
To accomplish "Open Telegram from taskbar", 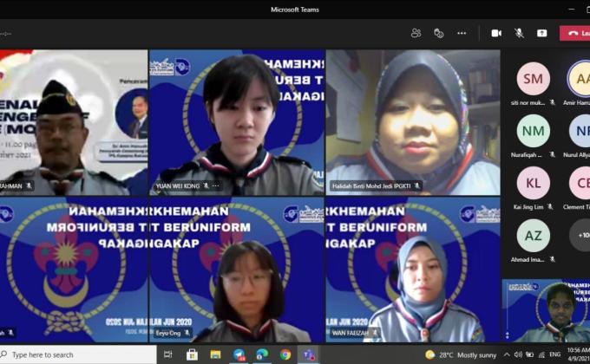I will [x=239, y=354].
